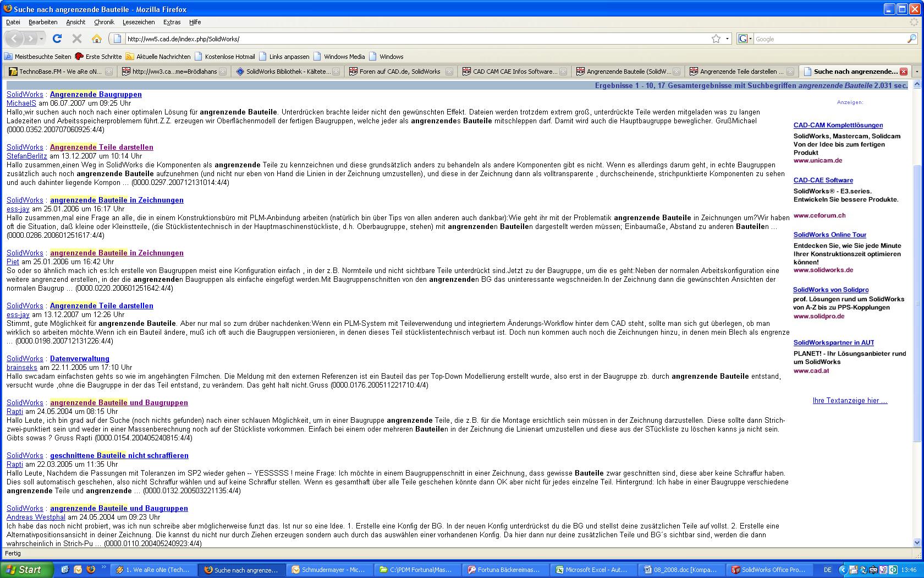Reload the current page
Image resolution: width=924 pixels, height=578 pixels.
pos(57,39)
